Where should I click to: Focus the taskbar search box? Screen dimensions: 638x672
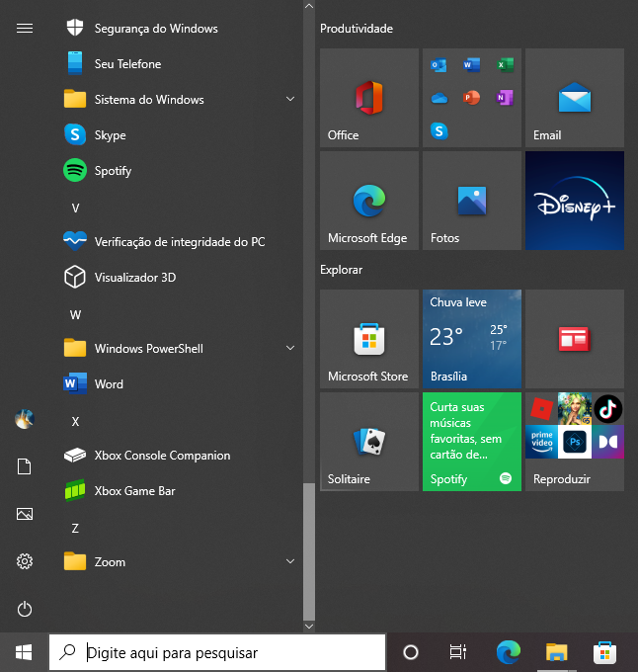click(217, 652)
